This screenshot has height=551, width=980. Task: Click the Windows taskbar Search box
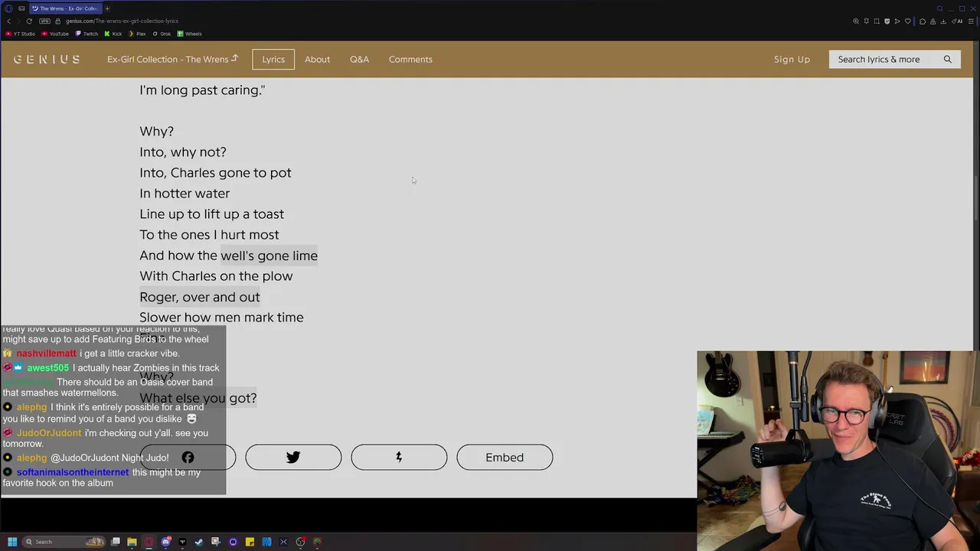point(64,542)
